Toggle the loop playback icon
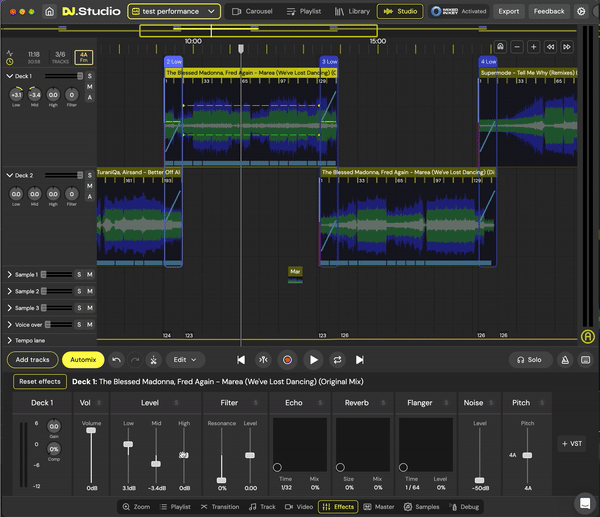 click(337, 359)
